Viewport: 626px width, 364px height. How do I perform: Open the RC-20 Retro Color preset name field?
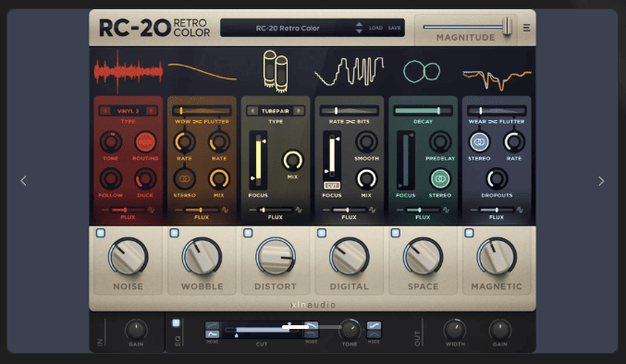coord(288,28)
